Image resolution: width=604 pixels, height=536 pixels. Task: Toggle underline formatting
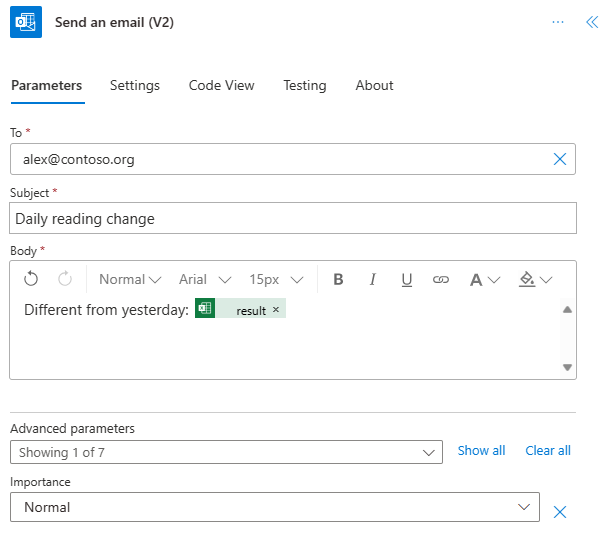407,280
